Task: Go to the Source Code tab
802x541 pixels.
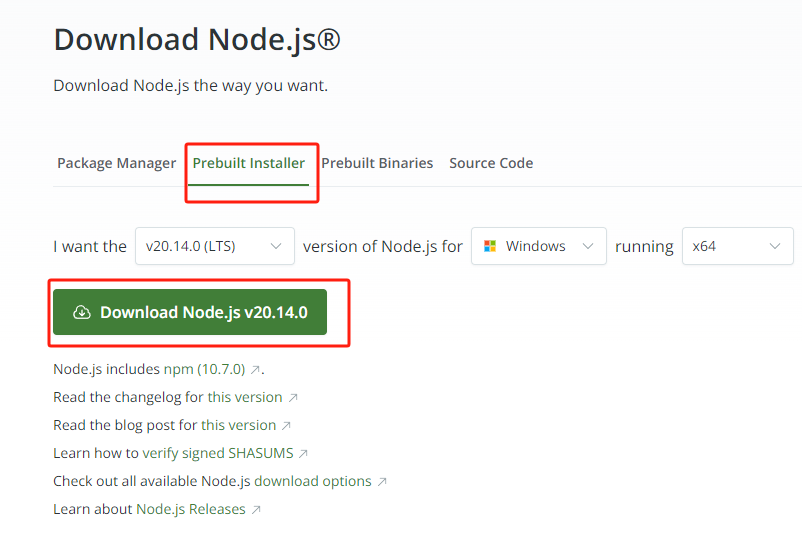Action: click(x=491, y=163)
